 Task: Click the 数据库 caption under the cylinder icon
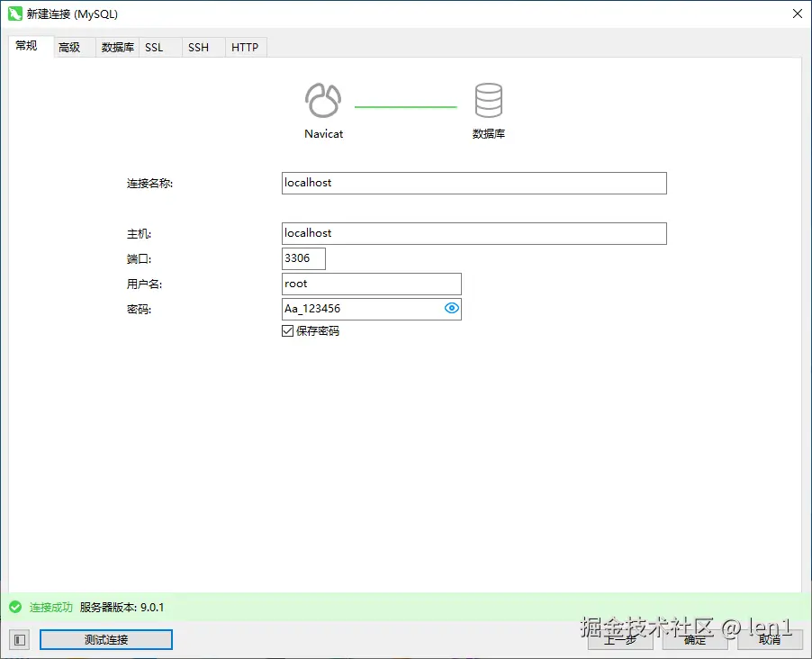(x=488, y=133)
